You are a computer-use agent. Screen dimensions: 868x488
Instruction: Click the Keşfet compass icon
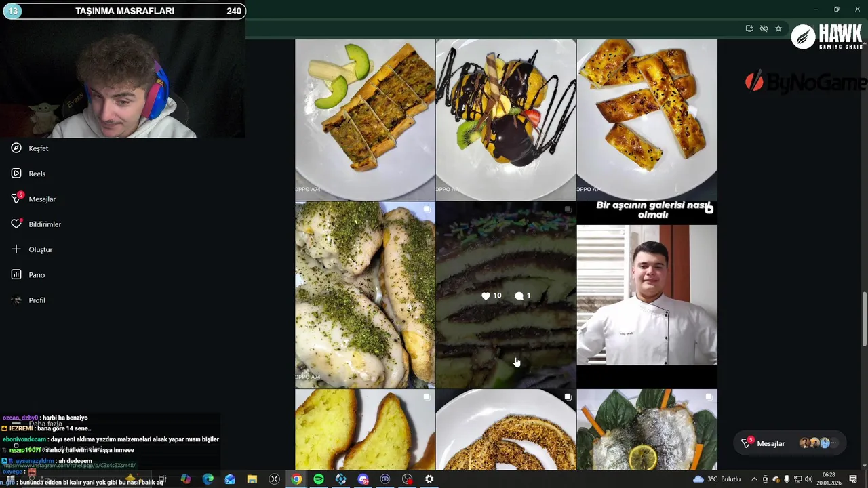point(16,148)
